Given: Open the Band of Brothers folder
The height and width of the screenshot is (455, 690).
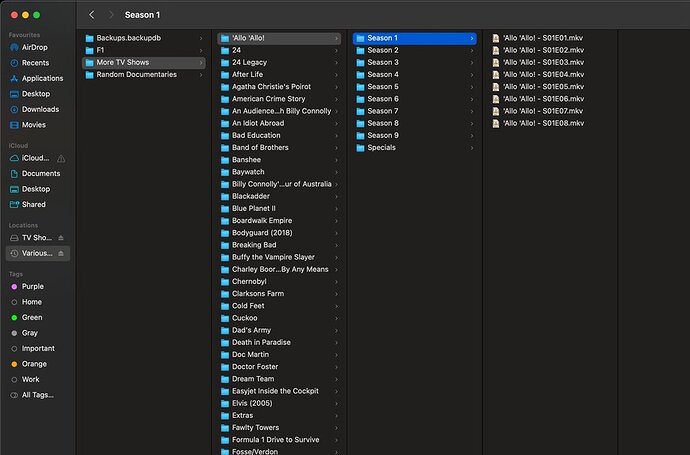Looking at the screenshot, I should 279,147.
